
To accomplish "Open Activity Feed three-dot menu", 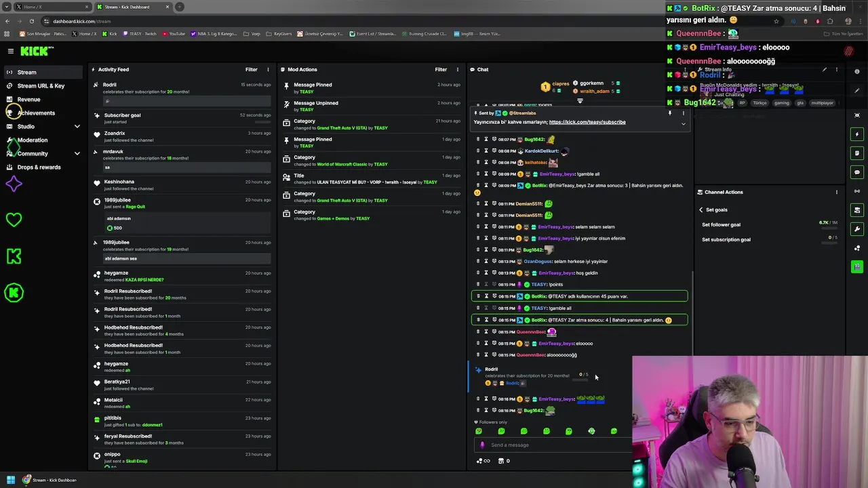I will [x=268, y=69].
